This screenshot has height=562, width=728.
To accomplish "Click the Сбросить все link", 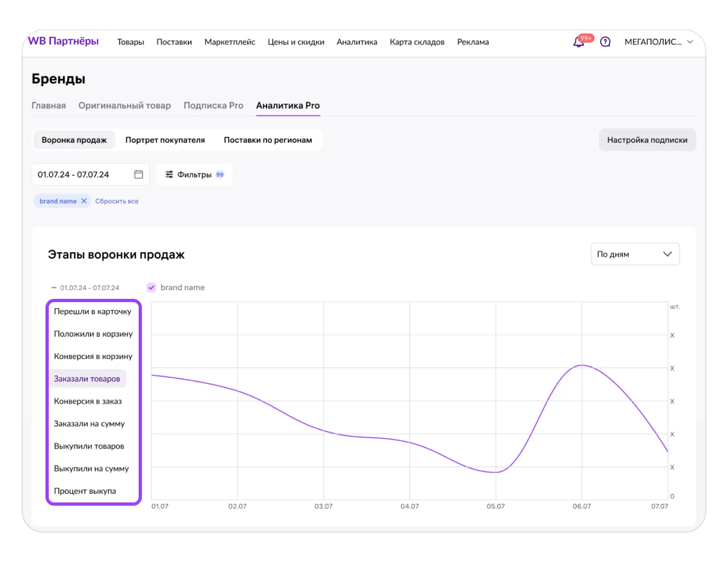I will tap(117, 201).
